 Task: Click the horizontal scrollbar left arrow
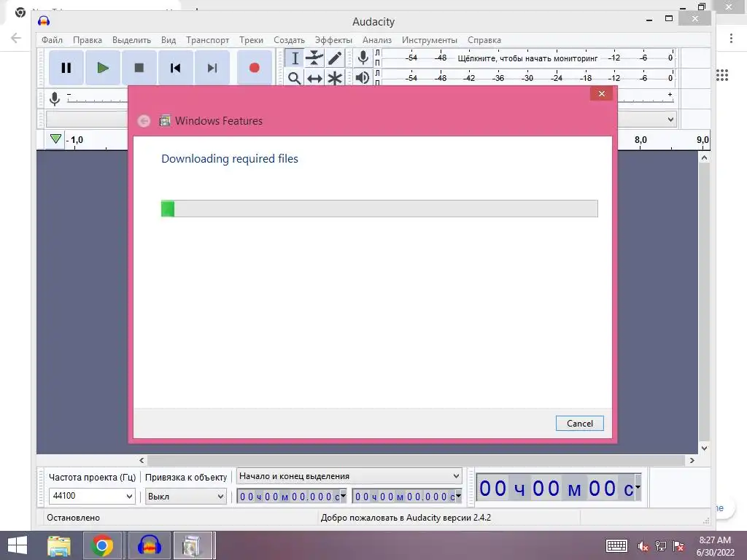click(x=142, y=461)
